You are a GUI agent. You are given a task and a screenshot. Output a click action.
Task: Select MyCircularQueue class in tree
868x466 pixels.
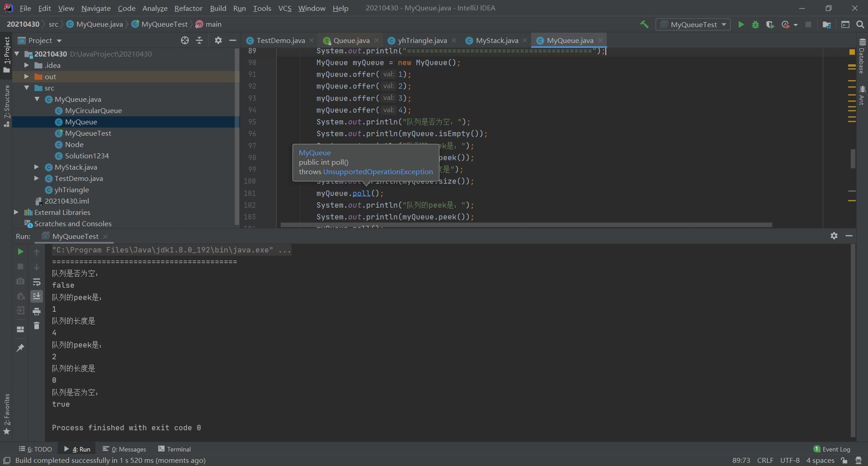click(x=93, y=110)
